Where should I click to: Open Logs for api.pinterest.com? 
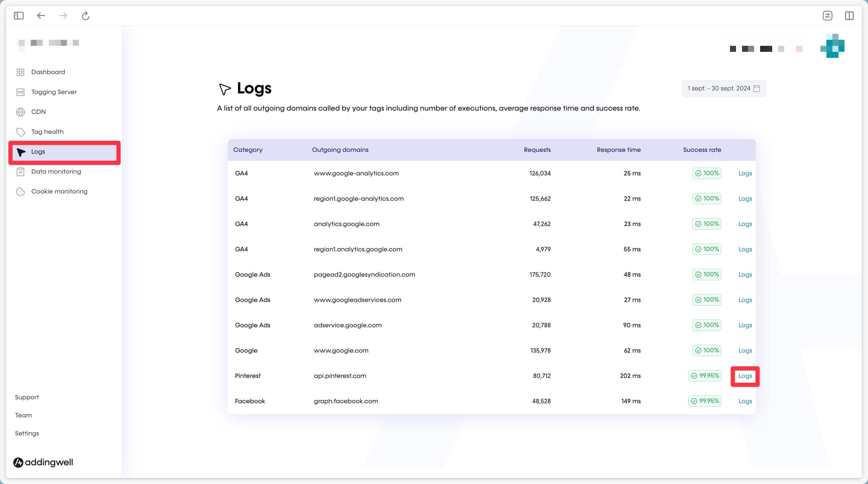pyautogui.click(x=745, y=376)
